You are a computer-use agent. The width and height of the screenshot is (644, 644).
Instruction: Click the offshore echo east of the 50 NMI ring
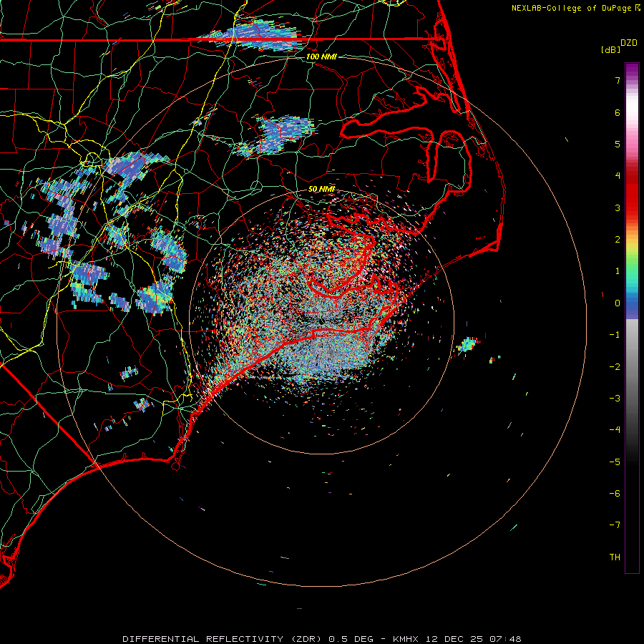(468, 343)
